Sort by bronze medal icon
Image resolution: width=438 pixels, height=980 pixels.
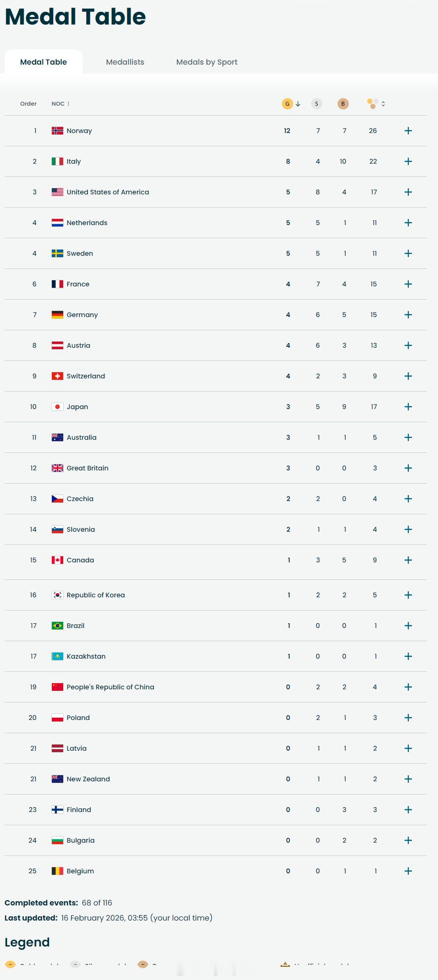tap(343, 104)
